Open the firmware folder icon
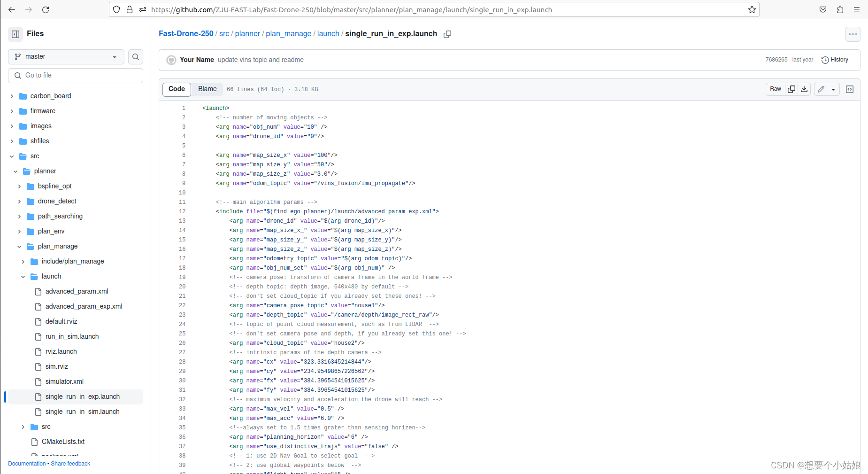This screenshot has height=474, width=868. coord(23,111)
